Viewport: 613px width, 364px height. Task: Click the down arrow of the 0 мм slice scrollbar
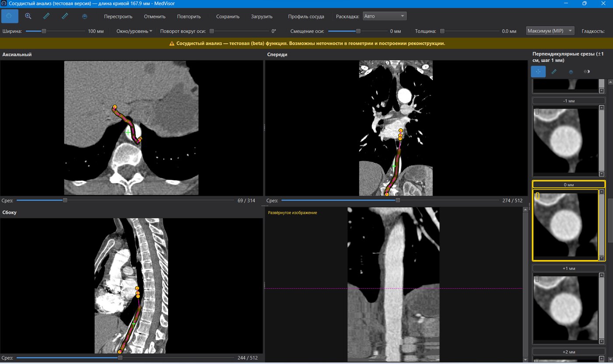602,258
